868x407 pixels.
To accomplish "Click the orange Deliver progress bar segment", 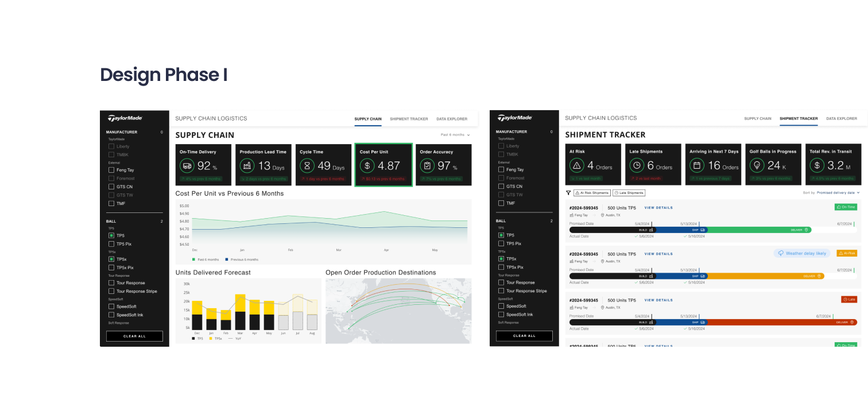I will [x=766, y=276].
